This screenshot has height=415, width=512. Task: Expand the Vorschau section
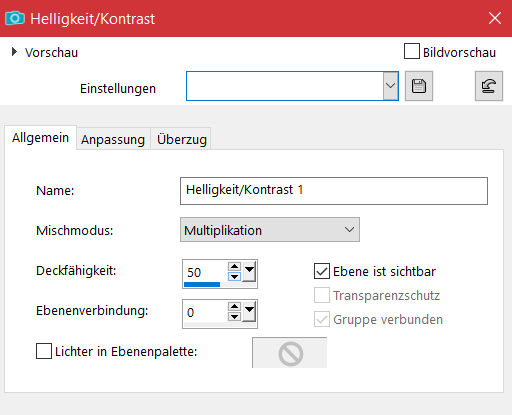[14, 52]
